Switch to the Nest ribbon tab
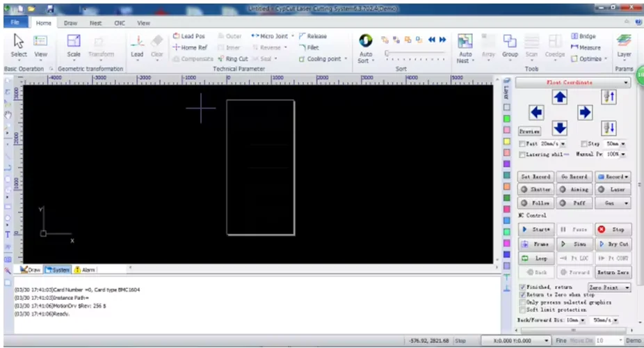 (95, 23)
